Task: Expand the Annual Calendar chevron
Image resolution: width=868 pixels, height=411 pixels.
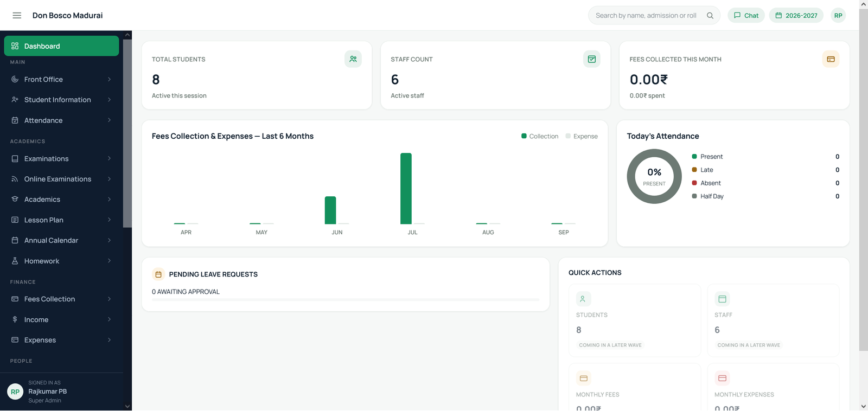Action: (109, 240)
